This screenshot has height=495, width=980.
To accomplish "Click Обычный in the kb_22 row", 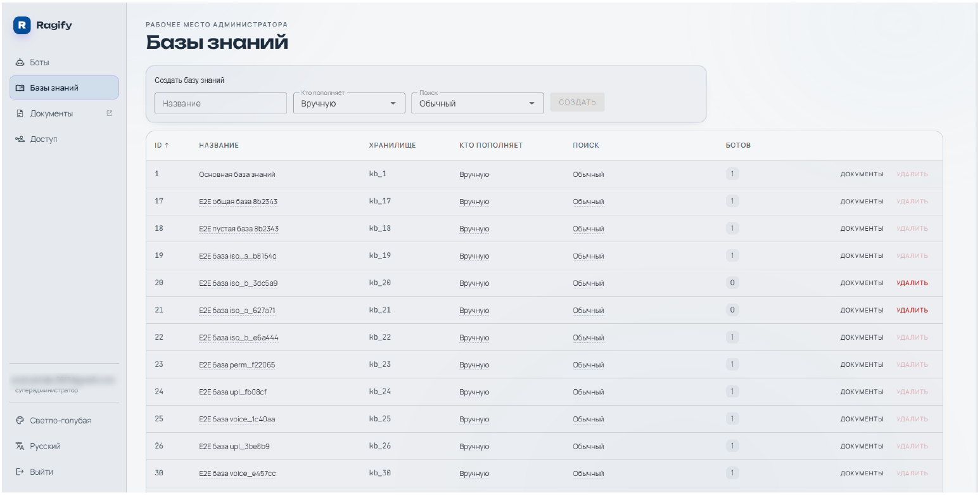I will pos(589,338).
